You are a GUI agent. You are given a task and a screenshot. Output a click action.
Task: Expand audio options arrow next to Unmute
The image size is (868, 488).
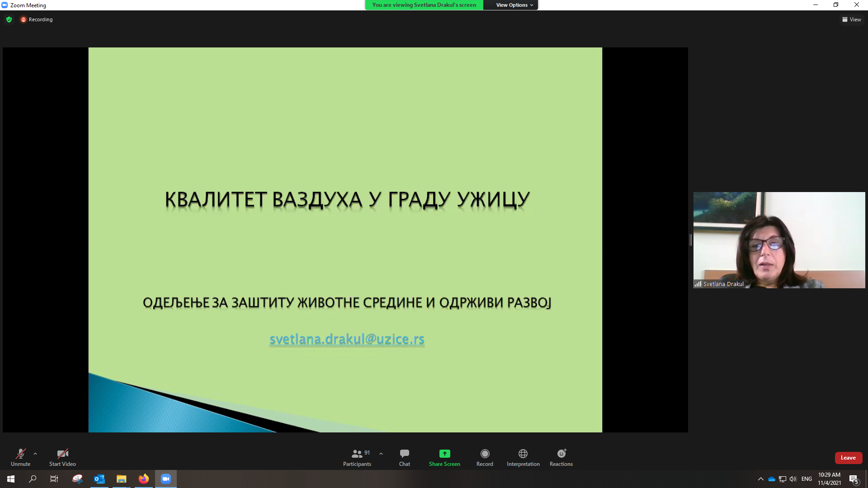(35, 454)
